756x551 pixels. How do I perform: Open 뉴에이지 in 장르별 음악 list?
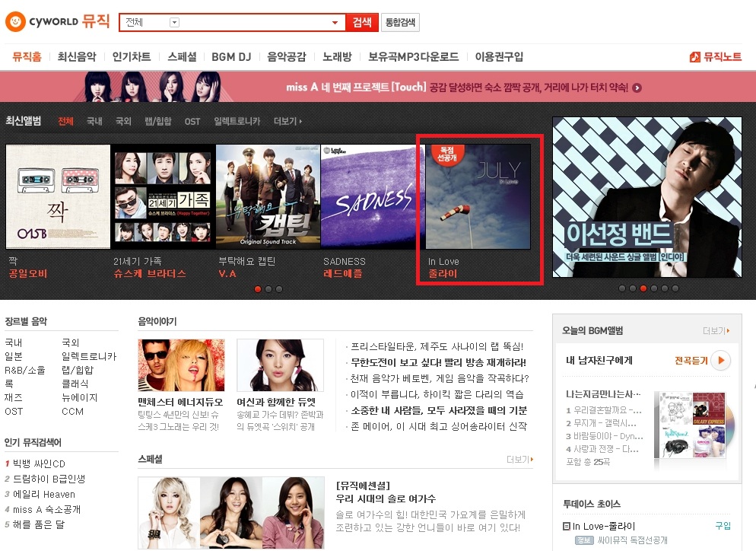point(80,397)
